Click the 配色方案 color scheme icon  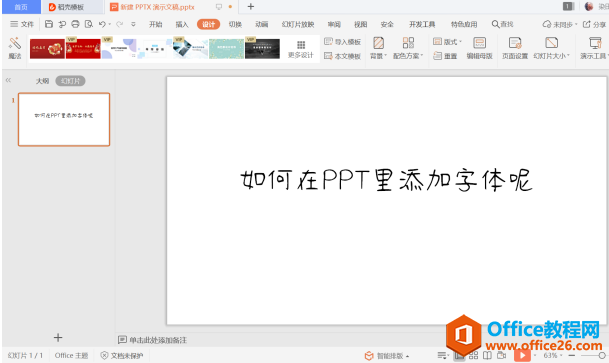(x=408, y=43)
